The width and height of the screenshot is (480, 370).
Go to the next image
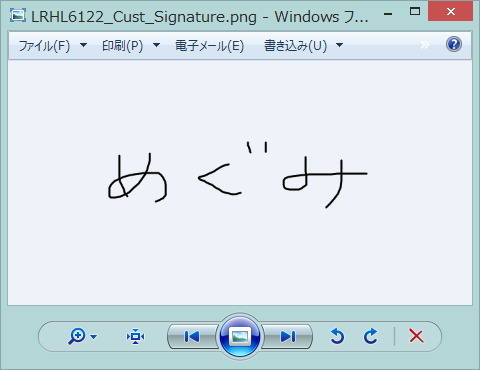point(287,337)
